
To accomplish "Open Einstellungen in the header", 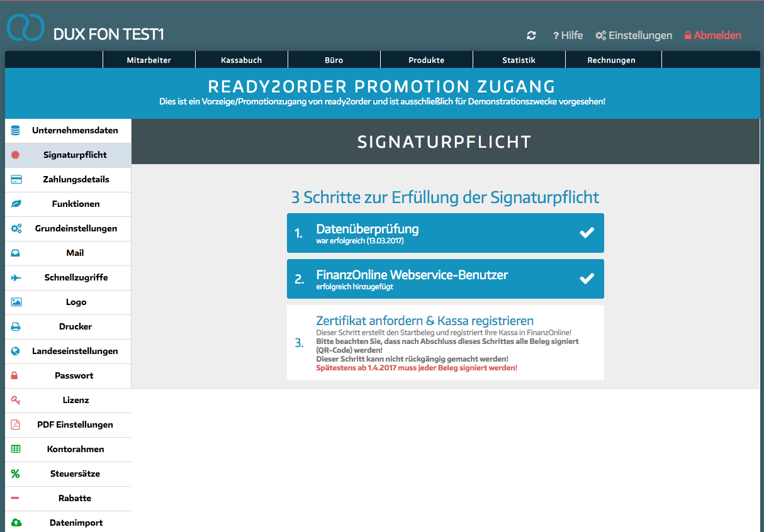I will (x=634, y=36).
